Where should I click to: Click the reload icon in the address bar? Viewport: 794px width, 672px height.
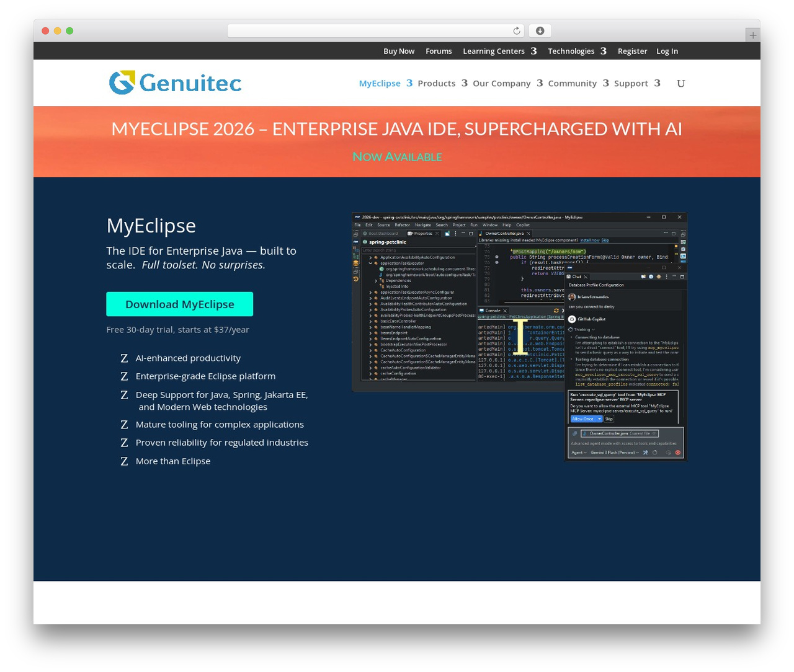click(517, 31)
